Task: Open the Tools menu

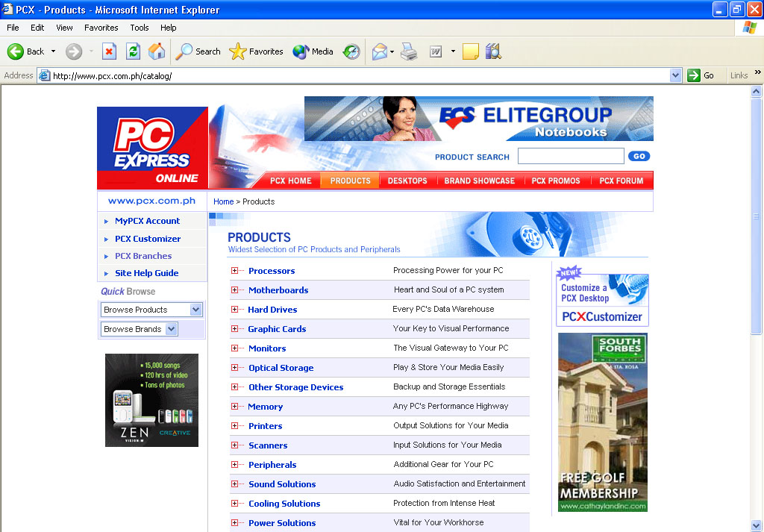Action: click(140, 28)
